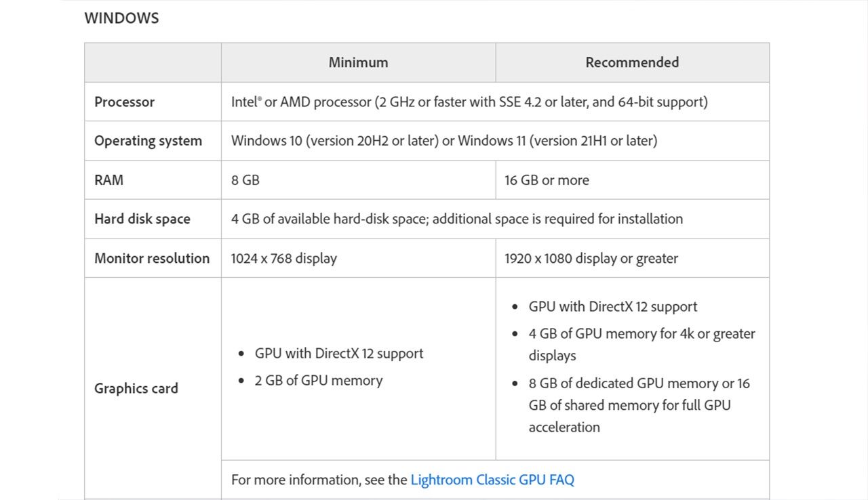Click the 8 GB minimum RAM cell

pos(245,180)
